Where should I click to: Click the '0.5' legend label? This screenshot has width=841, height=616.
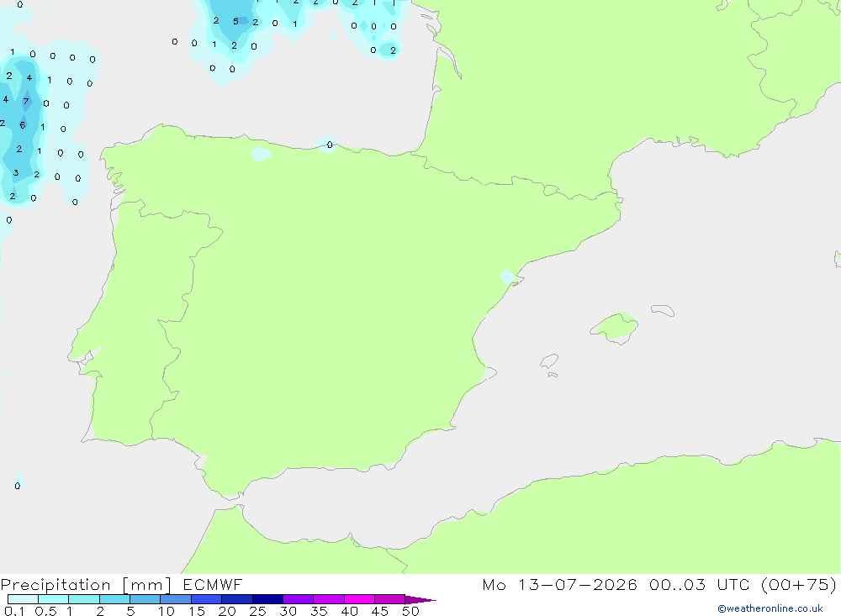[45, 611]
